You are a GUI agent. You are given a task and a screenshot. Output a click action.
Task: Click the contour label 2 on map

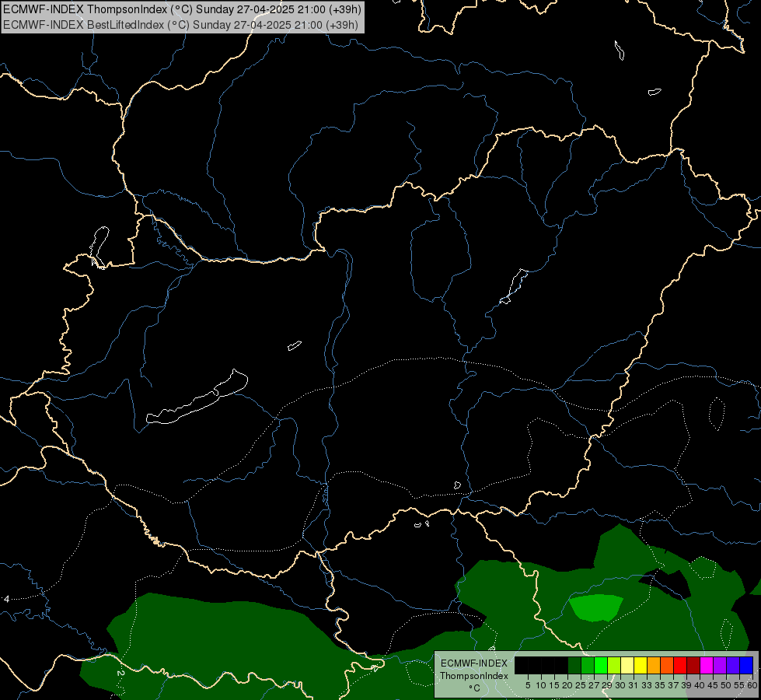point(120,674)
